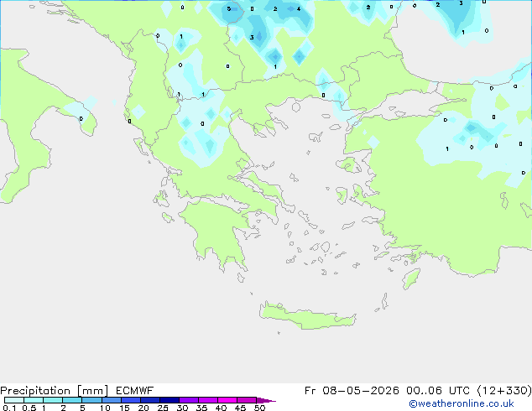The image size is (532, 411).
Task: Click the date Fr 08-05-2026 text
Action: click(x=352, y=391)
